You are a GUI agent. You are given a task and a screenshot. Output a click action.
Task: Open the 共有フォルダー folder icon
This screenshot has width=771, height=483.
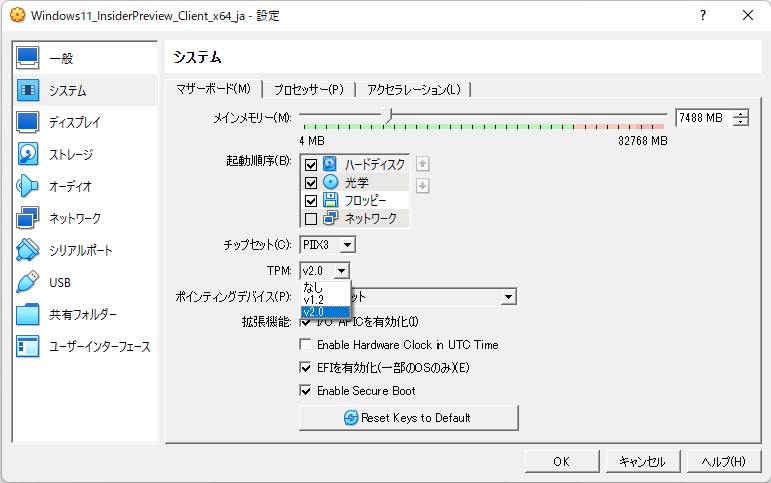tap(28, 314)
